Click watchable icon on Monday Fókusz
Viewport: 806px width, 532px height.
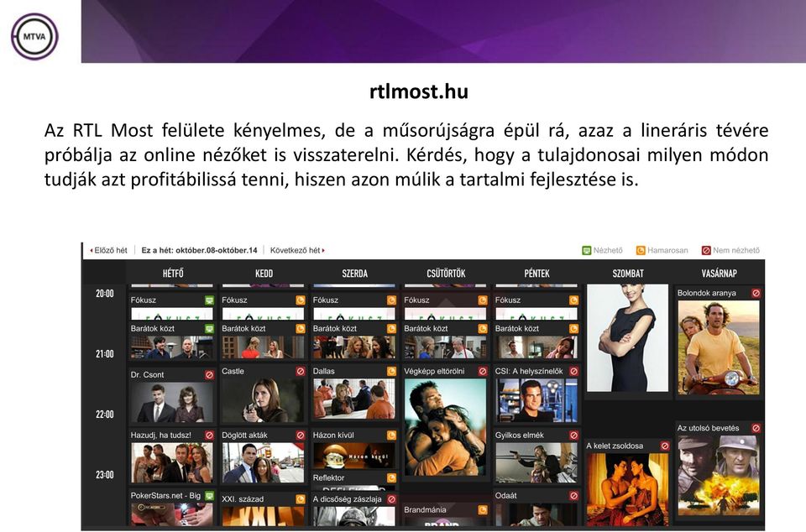(209, 300)
